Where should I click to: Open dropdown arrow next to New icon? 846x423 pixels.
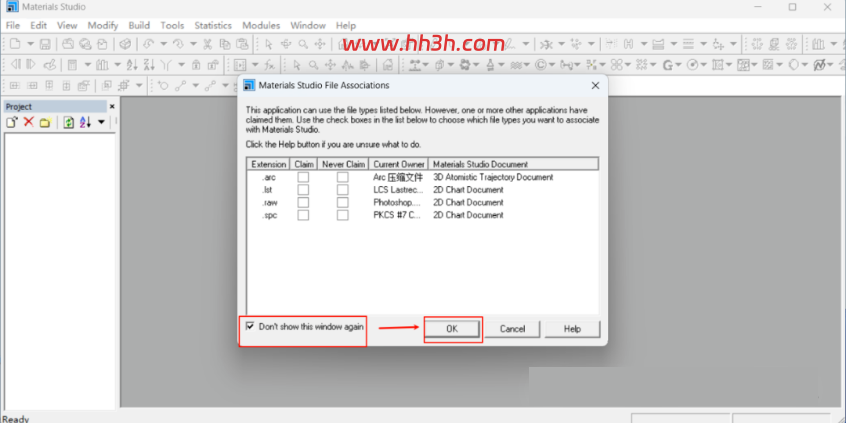point(30,44)
